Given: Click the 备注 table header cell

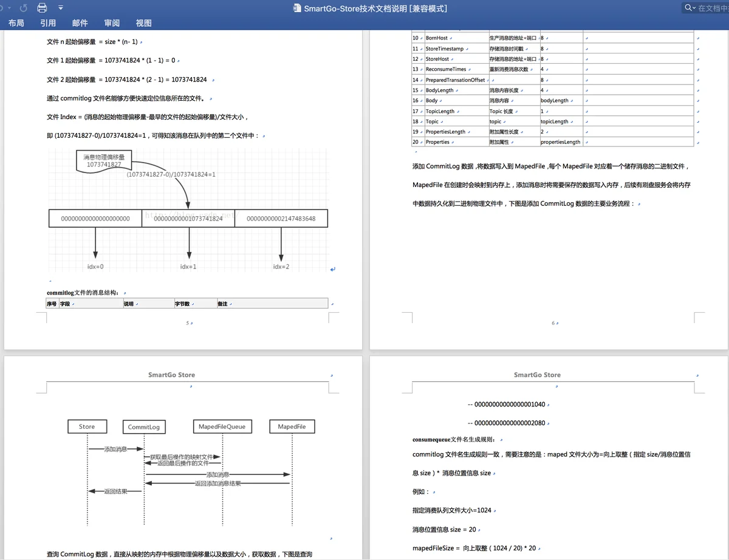Looking at the screenshot, I should [272, 304].
